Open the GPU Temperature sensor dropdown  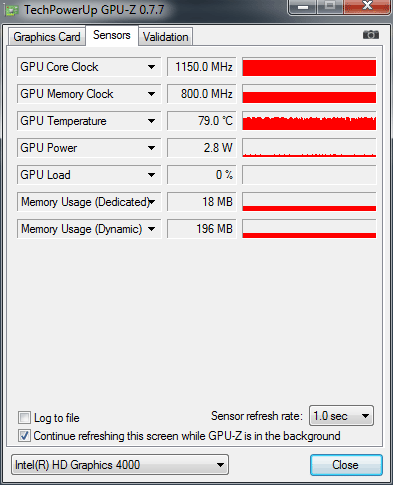(x=151, y=121)
